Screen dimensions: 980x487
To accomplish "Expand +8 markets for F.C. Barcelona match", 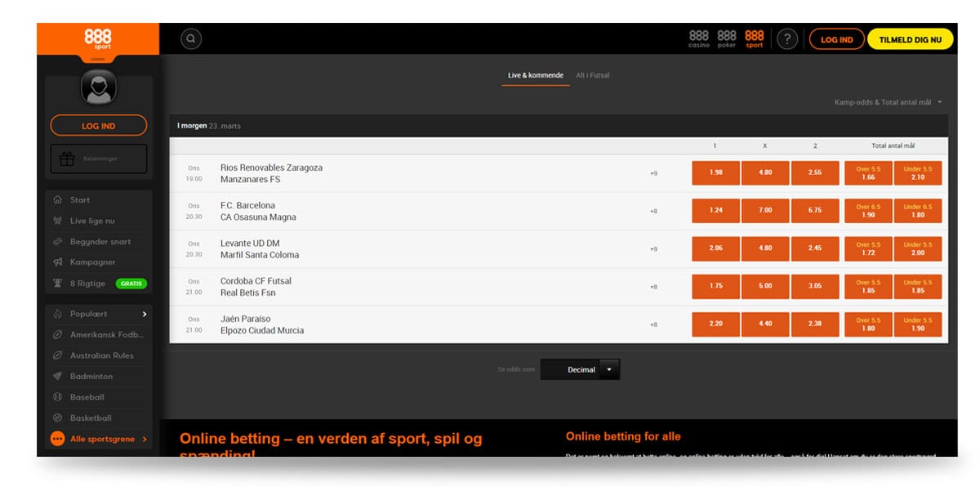I will pyautogui.click(x=653, y=211).
